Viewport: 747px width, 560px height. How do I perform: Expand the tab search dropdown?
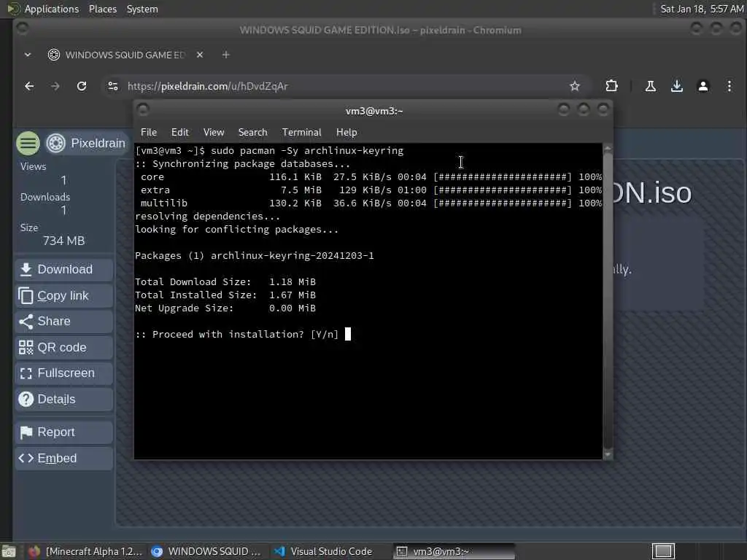(28, 55)
